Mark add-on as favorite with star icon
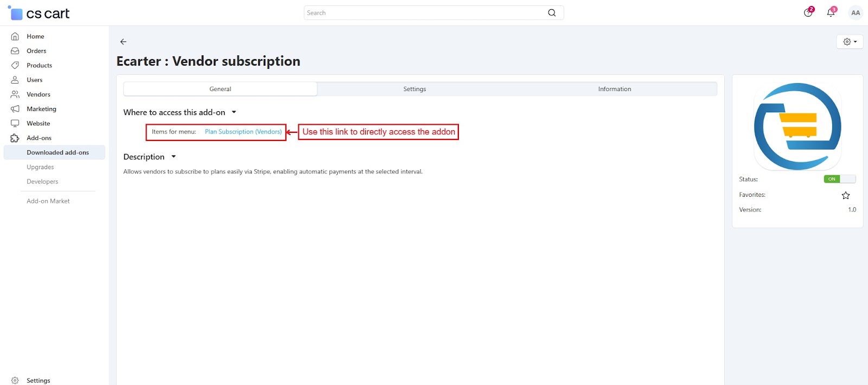This screenshot has width=868, height=385. [846, 195]
